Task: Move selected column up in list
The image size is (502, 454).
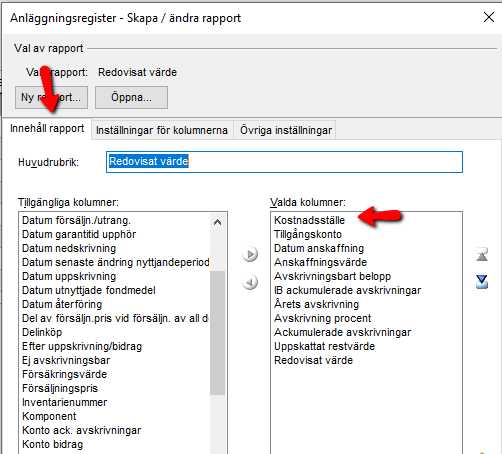Action: (x=482, y=254)
